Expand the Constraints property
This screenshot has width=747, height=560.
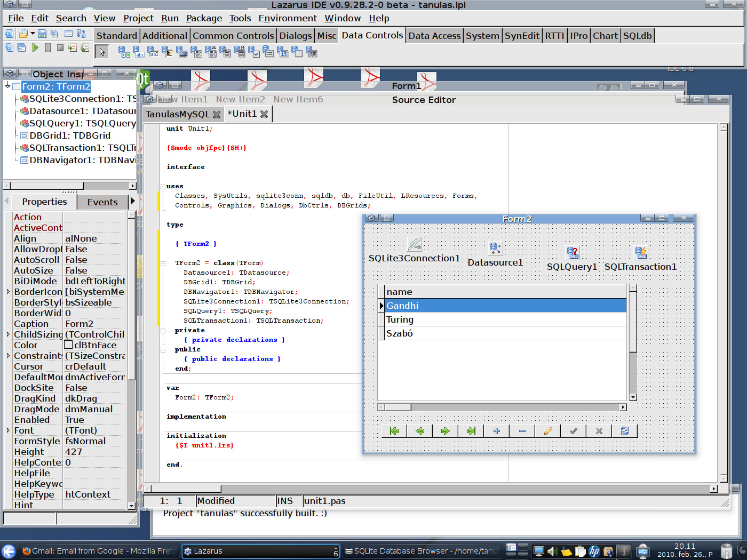tap(8, 356)
